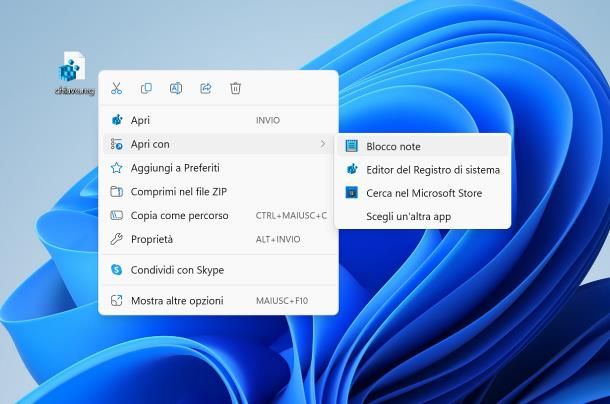Click the Apri con list icon

pyautogui.click(x=116, y=144)
